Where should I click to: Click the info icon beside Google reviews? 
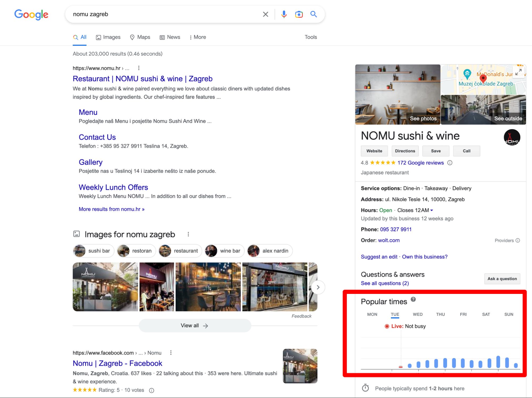pos(450,163)
